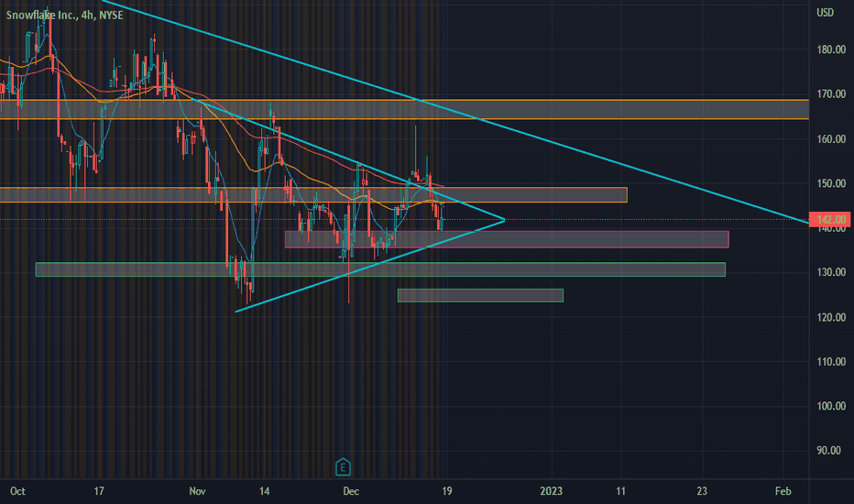Select the magenta-bordered support zone rectangle
Viewport: 854px width, 504px height.
pos(507,239)
